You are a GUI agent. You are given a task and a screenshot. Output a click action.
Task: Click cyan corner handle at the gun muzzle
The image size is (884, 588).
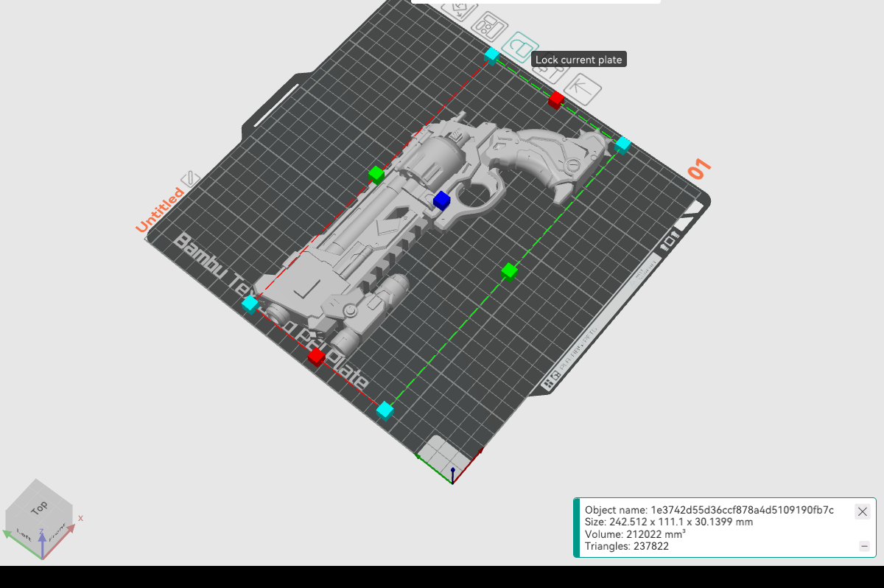[250, 303]
